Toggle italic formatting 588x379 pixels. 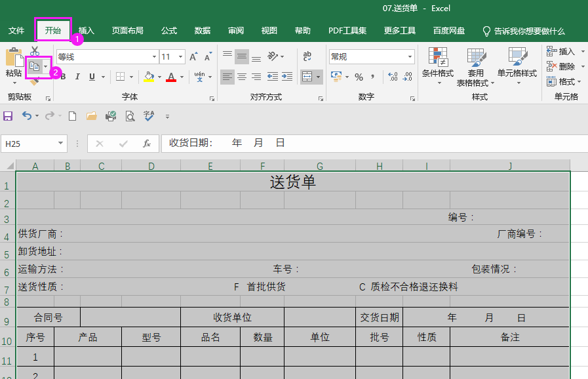click(x=78, y=77)
